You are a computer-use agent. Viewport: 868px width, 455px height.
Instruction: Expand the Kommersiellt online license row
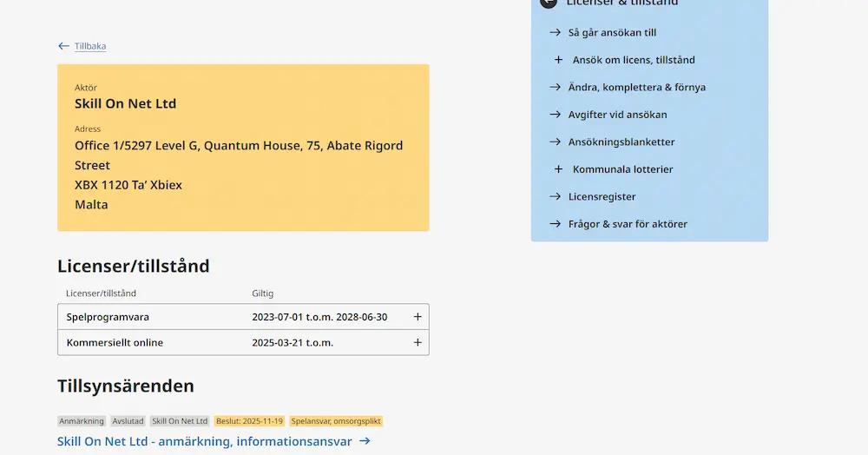click(418, 343)
